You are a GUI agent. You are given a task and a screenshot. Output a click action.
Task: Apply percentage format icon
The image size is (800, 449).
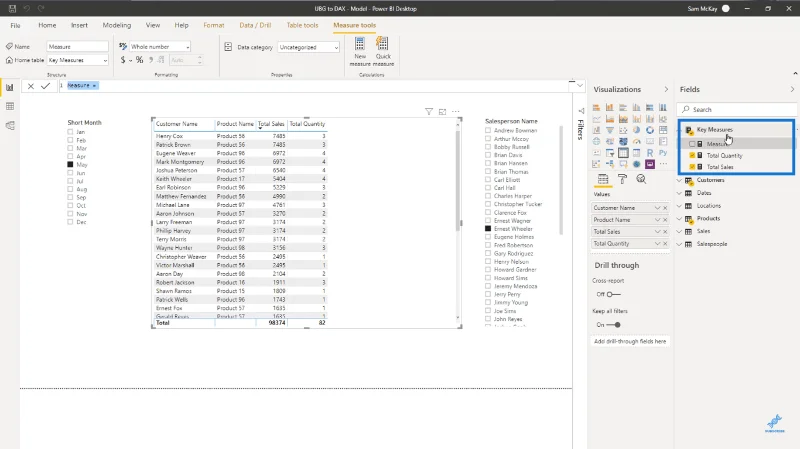(x=139, y=60)
